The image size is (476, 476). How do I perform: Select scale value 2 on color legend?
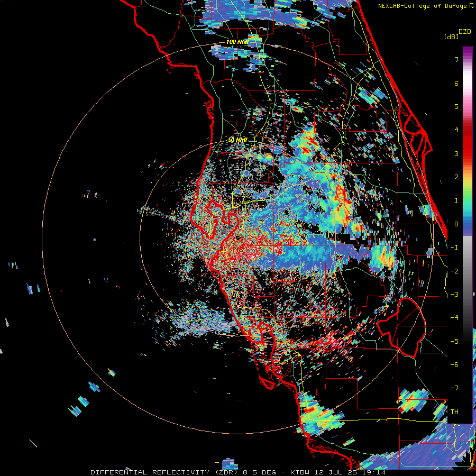coord(456,177)
